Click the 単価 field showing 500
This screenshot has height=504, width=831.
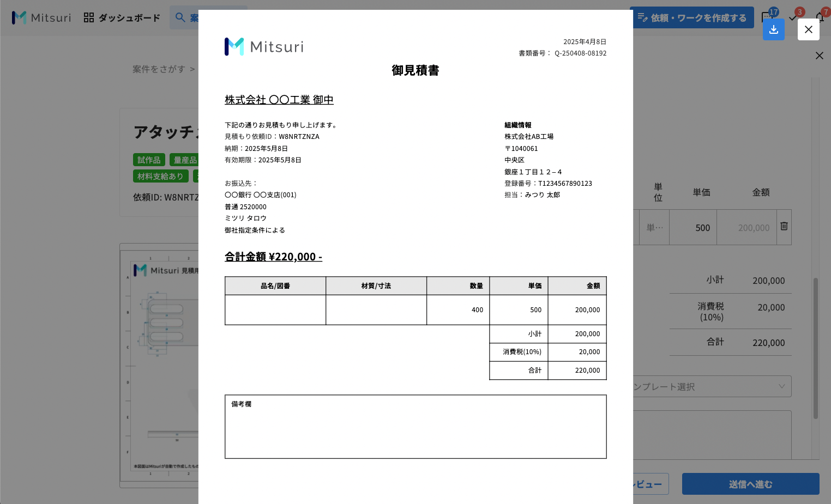[692, 228]
